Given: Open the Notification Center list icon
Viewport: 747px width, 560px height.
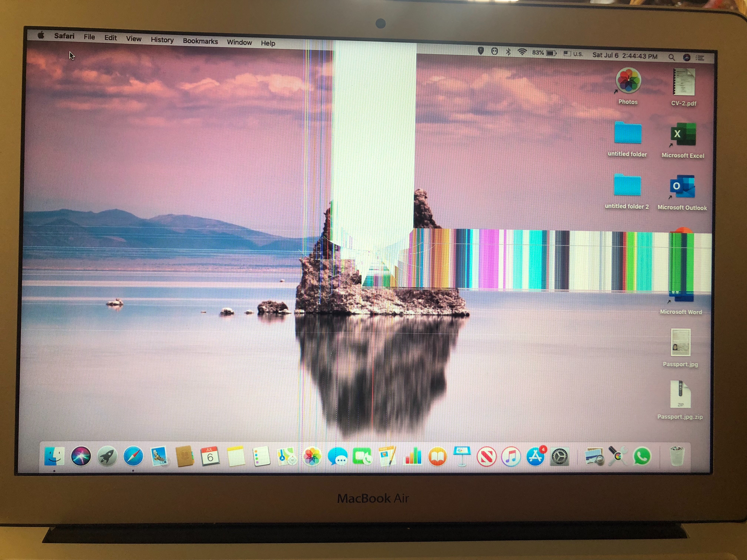Looking at the screenshot, I should click(700, 58).
